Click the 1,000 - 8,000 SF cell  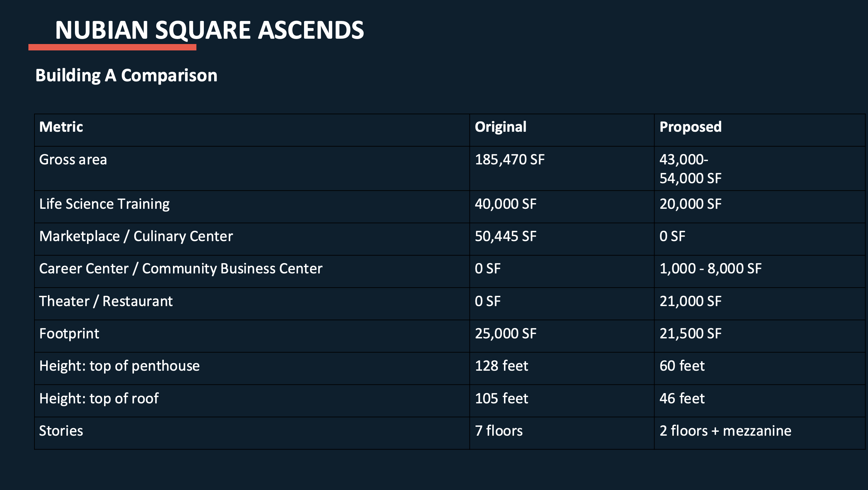(x=711, y=269)
